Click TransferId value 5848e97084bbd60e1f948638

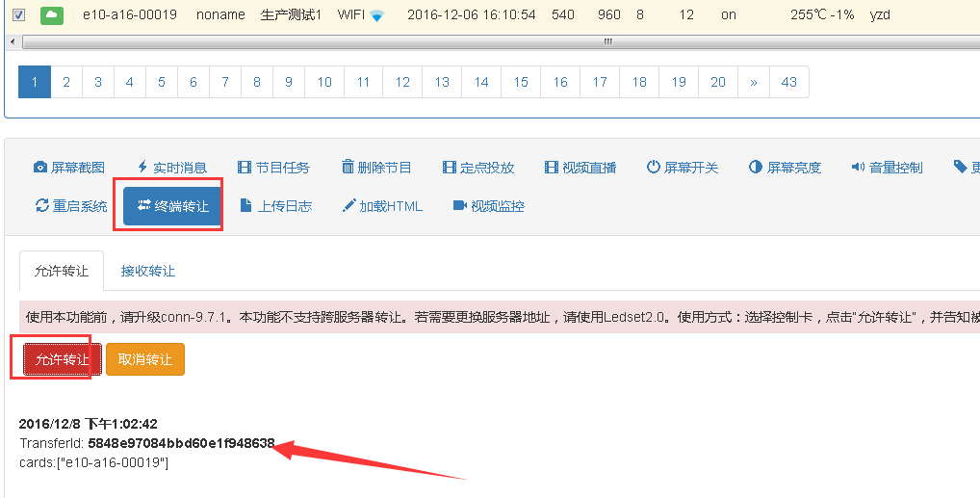coord(181,443)
